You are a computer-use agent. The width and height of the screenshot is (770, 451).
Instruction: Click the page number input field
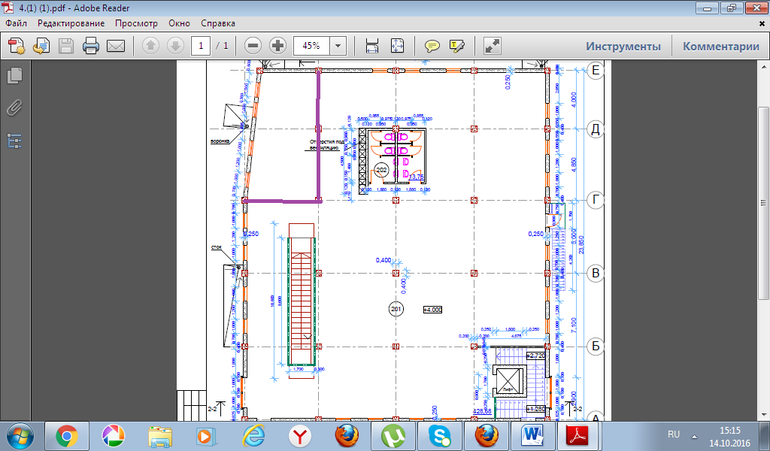tap(201, 46)
